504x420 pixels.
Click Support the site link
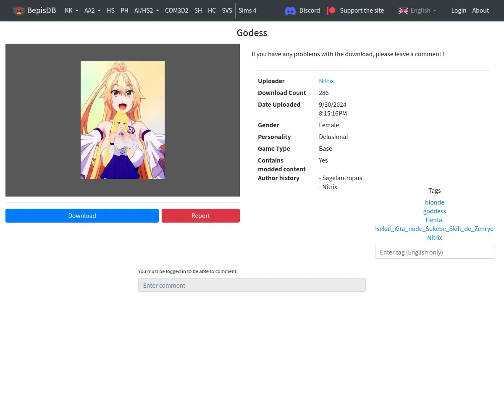[362, 10]
